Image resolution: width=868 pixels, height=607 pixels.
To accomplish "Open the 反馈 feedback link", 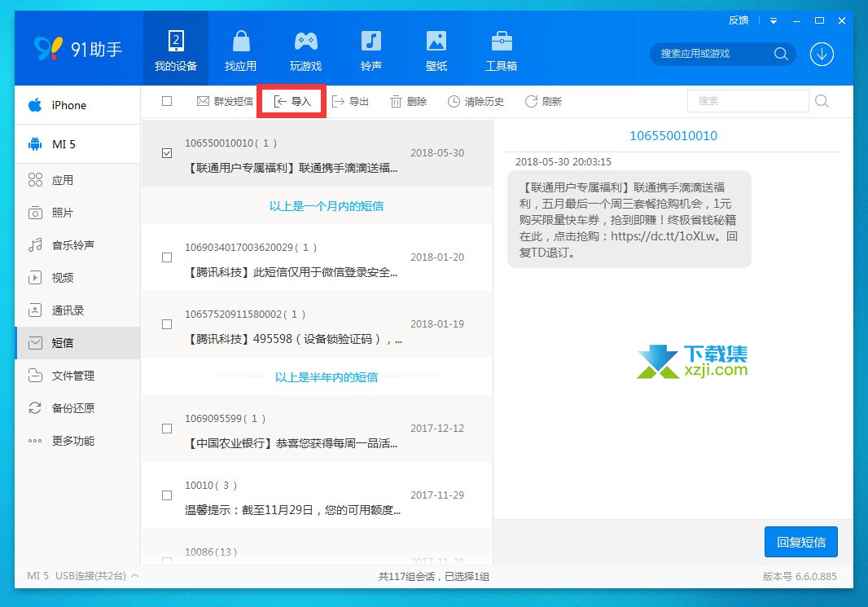I will coord(739,20).
